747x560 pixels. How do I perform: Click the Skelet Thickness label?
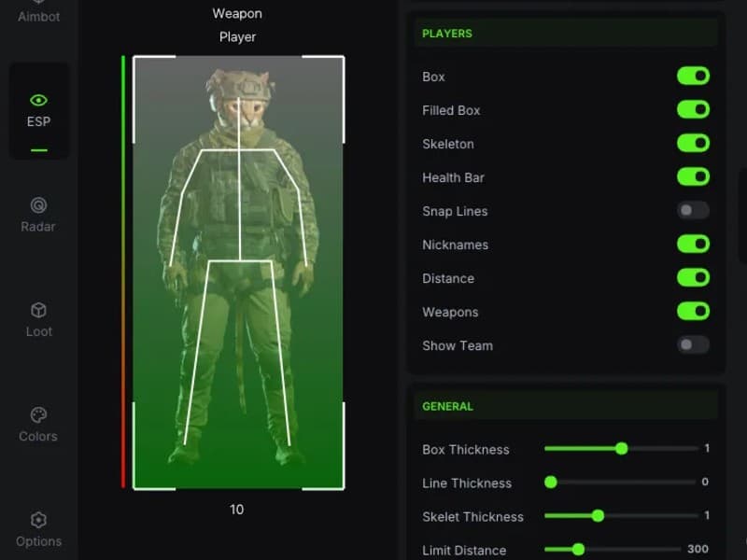click(x=472, y=517)
